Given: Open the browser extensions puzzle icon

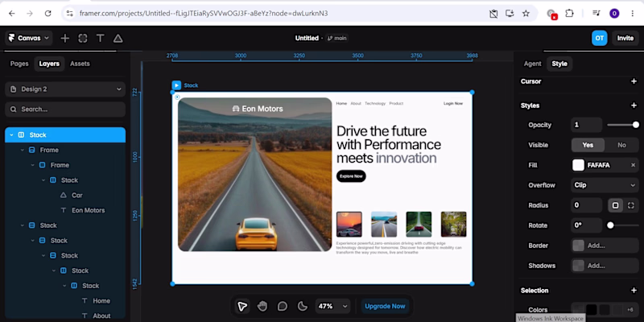Looking at the screenshot, I should click(x=569, y=14).
